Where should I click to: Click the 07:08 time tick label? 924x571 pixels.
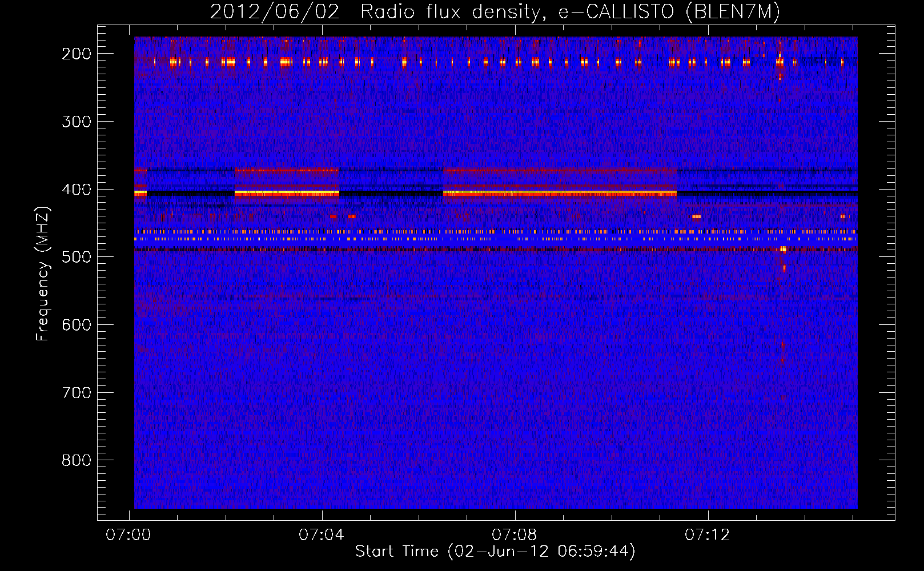coord(515,535)
